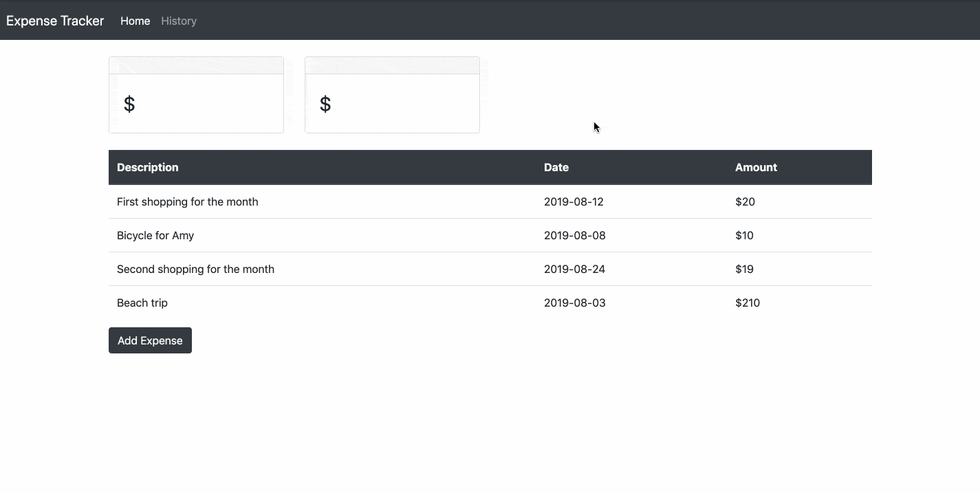The image size is (980, 493).
Task: Select the 'Beach trip' expense row
Action: (142, 303)
